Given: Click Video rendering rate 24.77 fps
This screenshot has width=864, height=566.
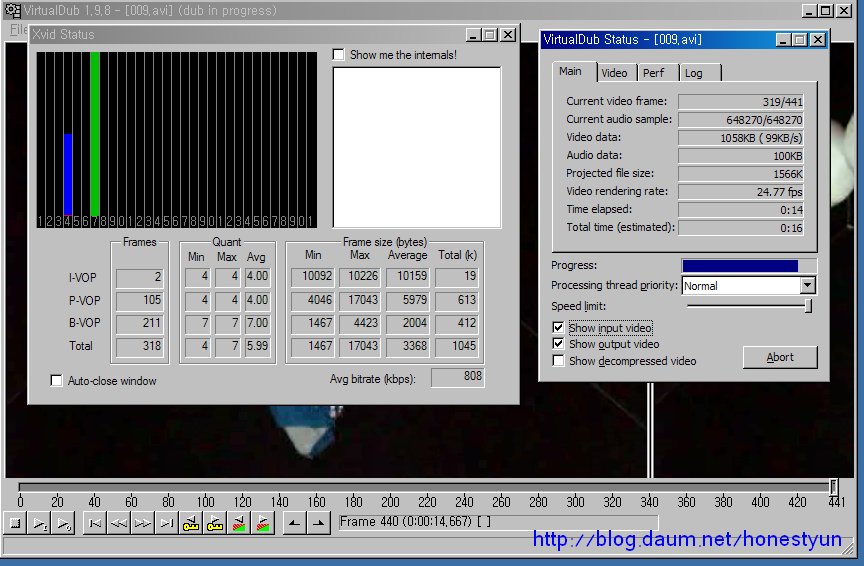Looking at the screenshot, I should (741, 192).
